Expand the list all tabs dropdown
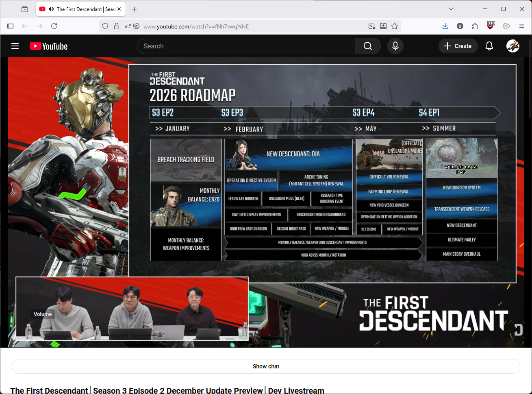 (x=451, y=9)
